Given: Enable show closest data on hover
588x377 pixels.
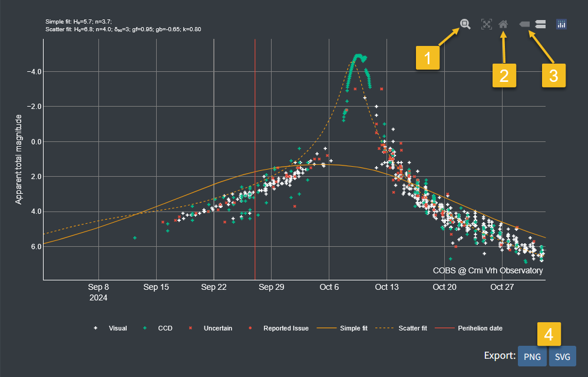Looking at the screenshot, I should coord(524,24).
